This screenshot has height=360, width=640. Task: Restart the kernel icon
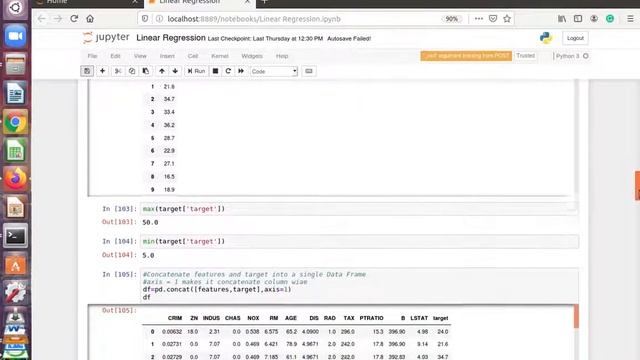pos(228,71)
